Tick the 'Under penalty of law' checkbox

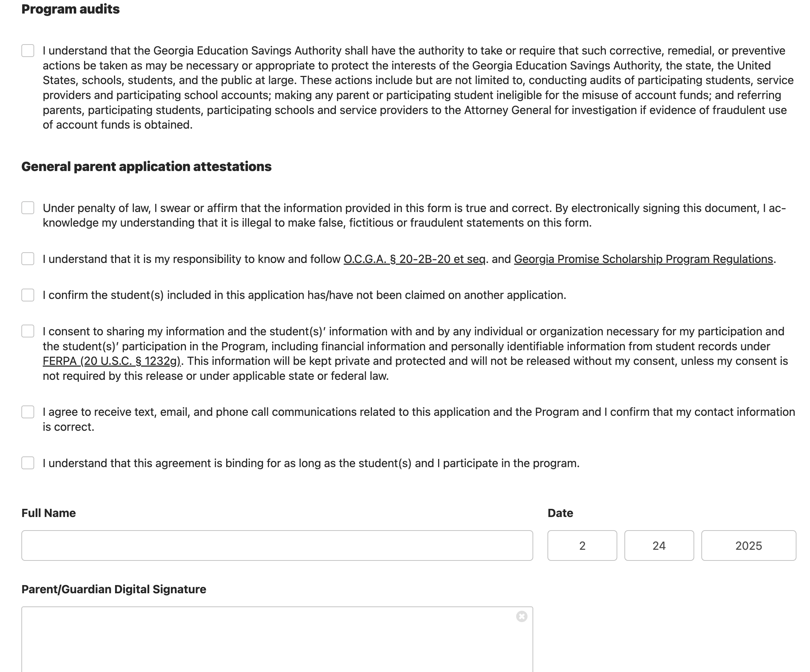(x=28, y=207)
